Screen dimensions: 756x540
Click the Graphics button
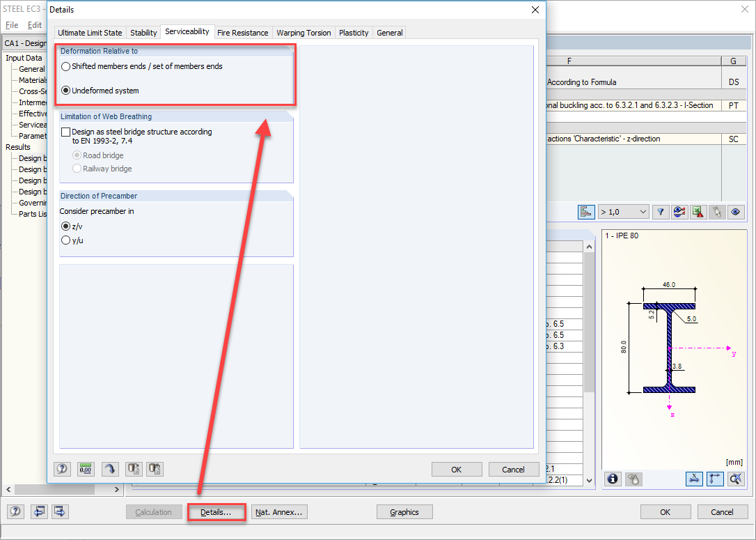pyautogui.click(x=404, y=512)
